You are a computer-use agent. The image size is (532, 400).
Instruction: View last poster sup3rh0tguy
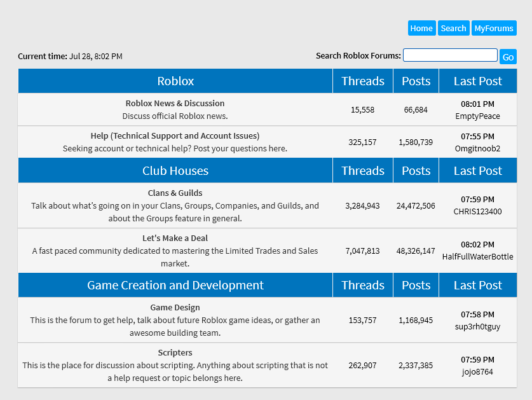click(x=478, y=327)
